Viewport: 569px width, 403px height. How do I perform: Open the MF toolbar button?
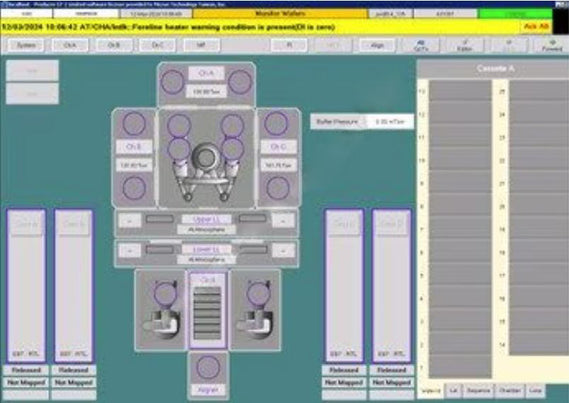201,45
